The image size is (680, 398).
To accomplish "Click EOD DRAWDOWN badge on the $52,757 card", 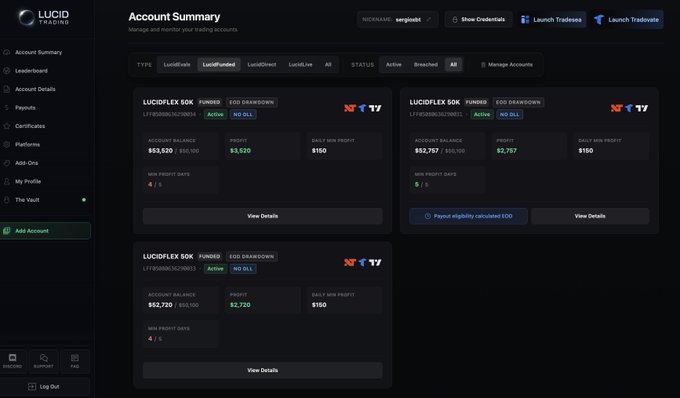I will [x=518, y=102].
